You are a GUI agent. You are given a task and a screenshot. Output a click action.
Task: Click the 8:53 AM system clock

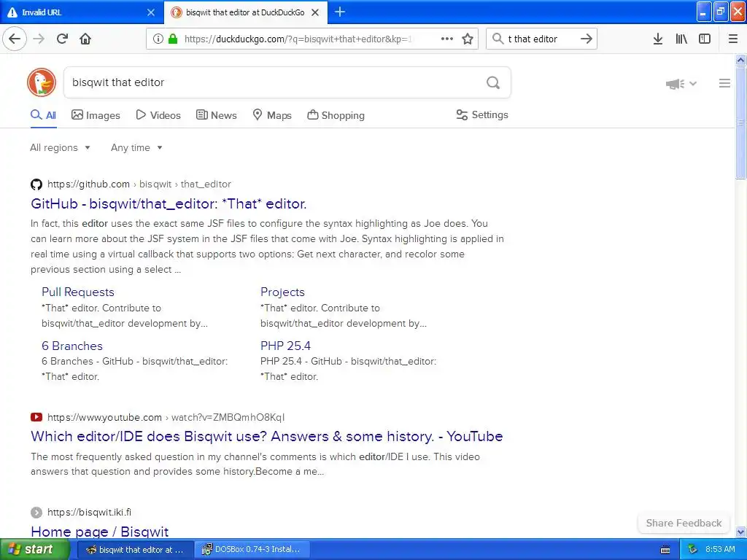720,549
